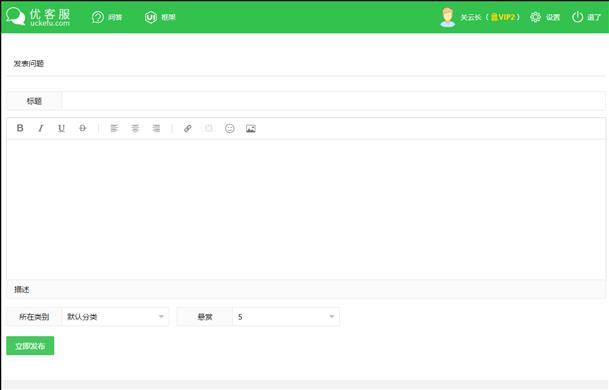
Task: Click the 标题 title input field
Action: 334,101
